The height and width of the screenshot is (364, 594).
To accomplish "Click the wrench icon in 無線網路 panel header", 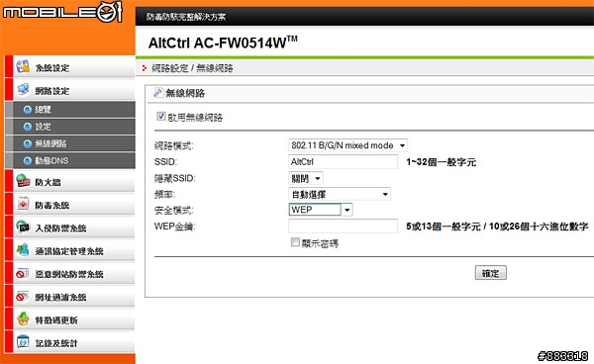I will (x=158, y=93).
